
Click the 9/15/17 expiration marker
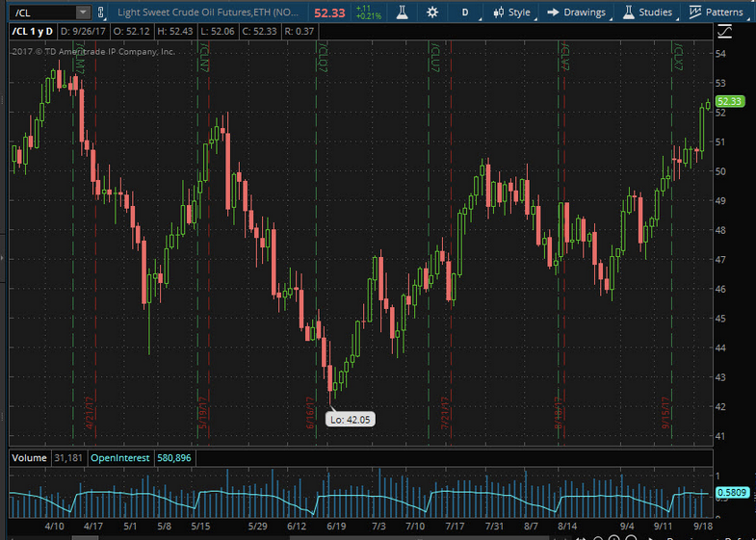click(x=665, y=413)
